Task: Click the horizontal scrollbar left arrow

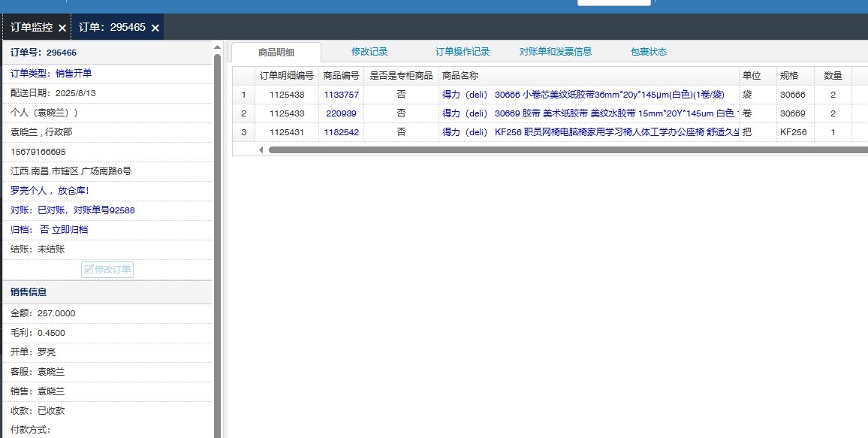Action: click(261, 150)
